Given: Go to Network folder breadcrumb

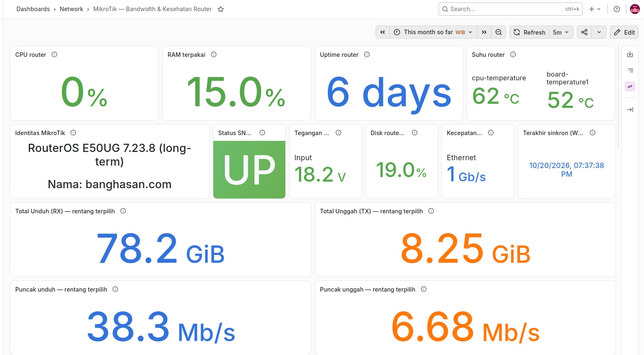Looking at the screenshot, I should [71, 9].
